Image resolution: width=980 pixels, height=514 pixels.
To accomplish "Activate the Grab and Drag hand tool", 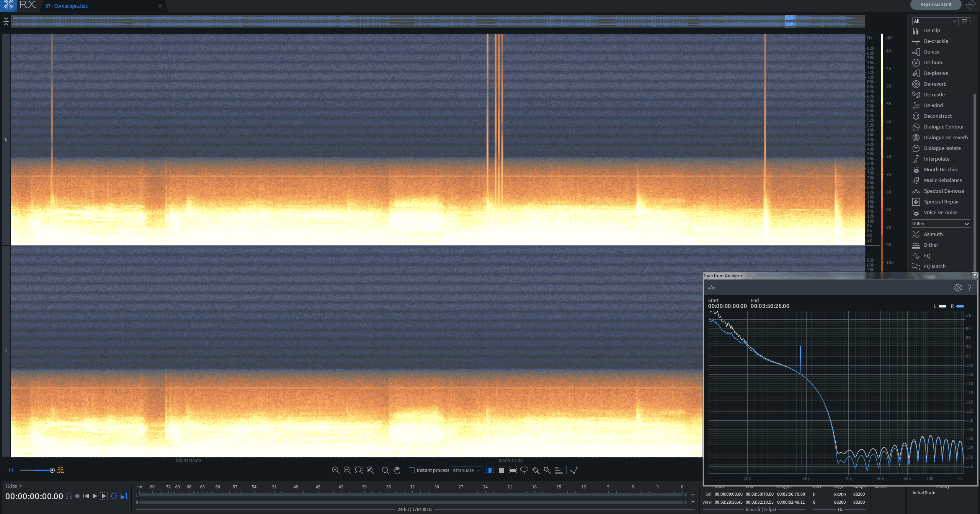I will click(x=397, y=470).
